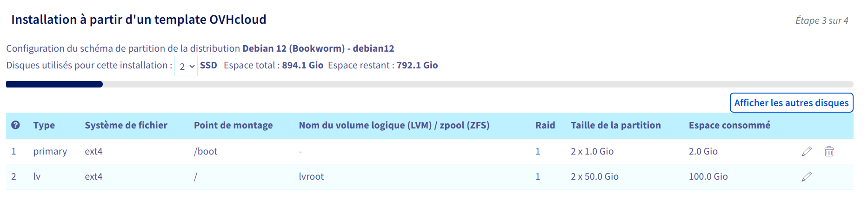
Task: Click the primary partition type cell
Action: tap(50, 151)
